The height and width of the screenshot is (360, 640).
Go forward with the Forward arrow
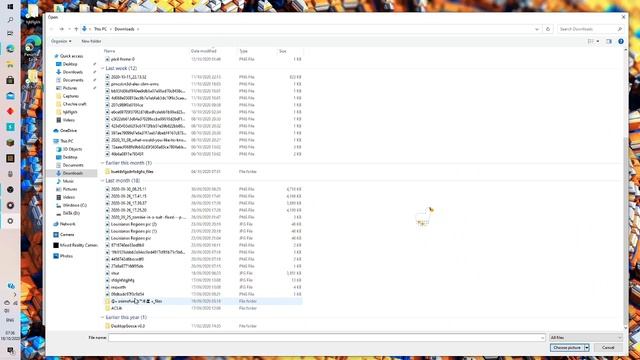(61, 29)
